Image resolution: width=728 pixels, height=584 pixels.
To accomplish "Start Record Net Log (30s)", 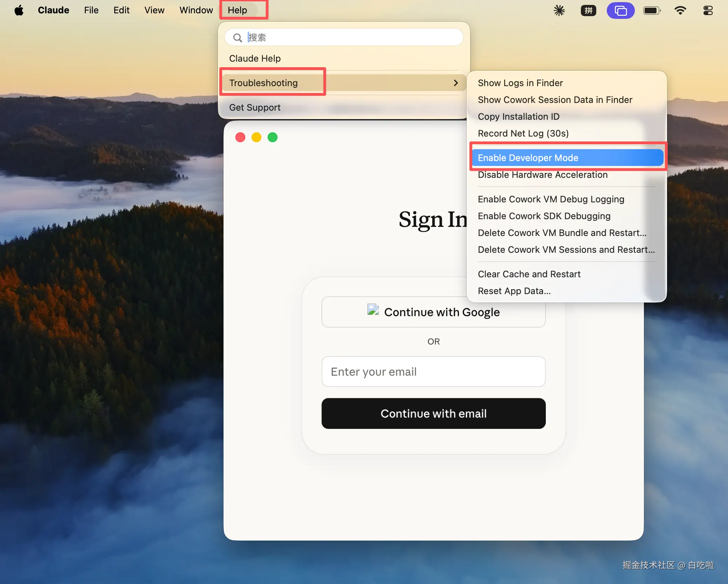I will pyautogui.click(x=567, y=133).
